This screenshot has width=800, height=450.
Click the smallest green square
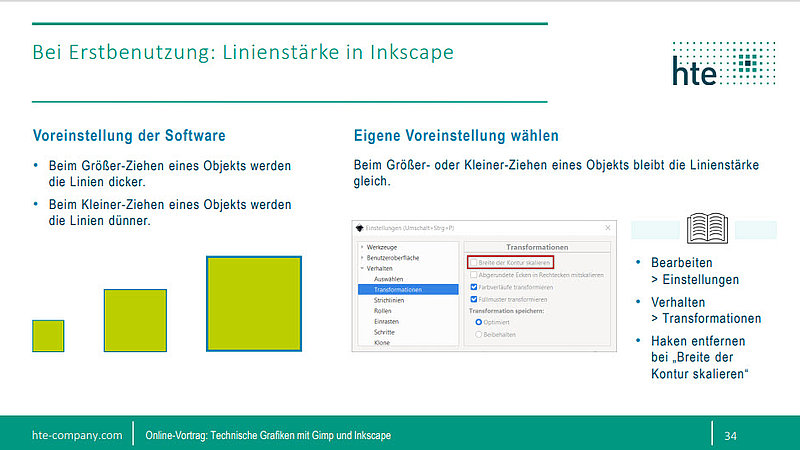[48, 336]
